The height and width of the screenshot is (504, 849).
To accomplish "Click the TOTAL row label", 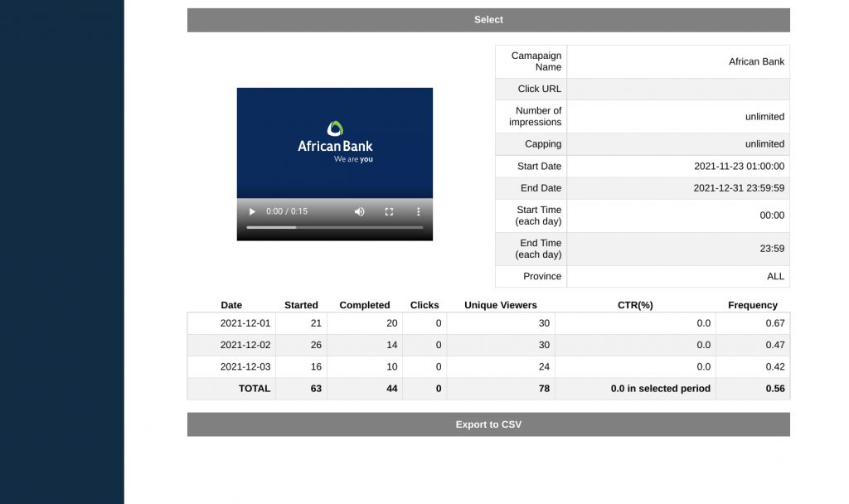I will [x=254, y=388].
